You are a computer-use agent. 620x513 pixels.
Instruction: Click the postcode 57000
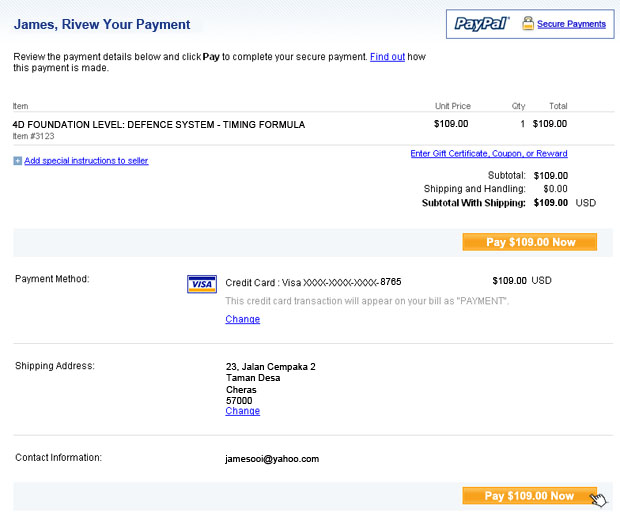pyautogui.click(x=239, y=401)
